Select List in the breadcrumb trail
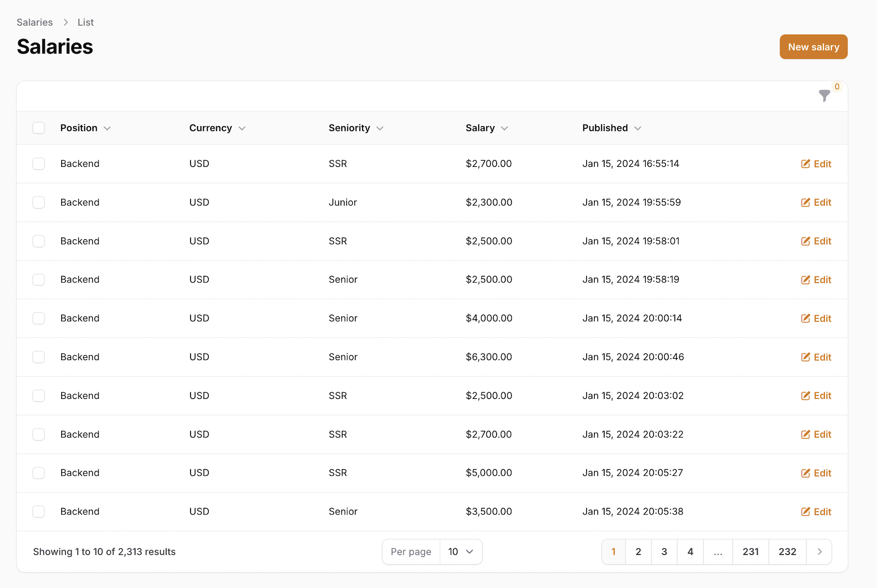877x588 pixels. click(85, 22)
